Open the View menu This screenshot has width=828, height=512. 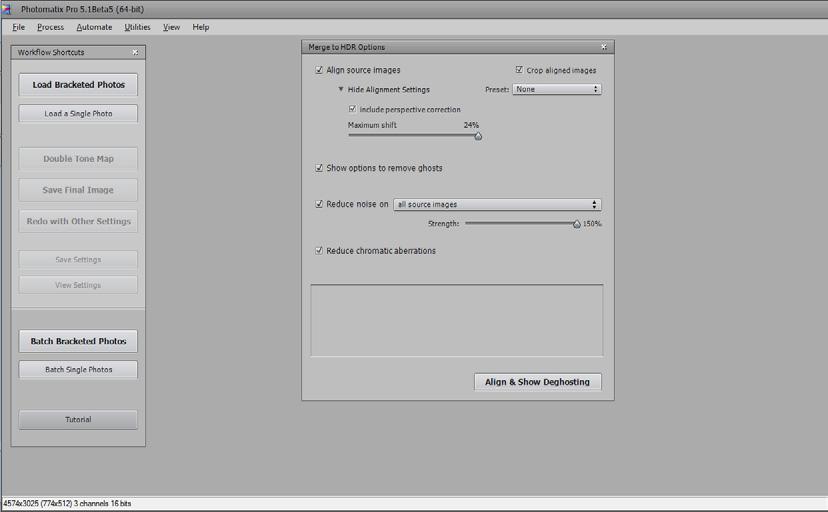171,27
